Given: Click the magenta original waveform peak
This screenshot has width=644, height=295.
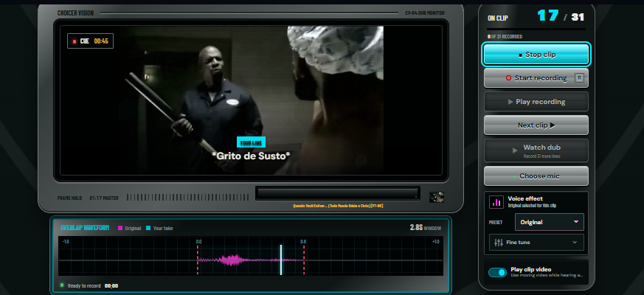Looking at the screenshot, I should pos(234,260).
